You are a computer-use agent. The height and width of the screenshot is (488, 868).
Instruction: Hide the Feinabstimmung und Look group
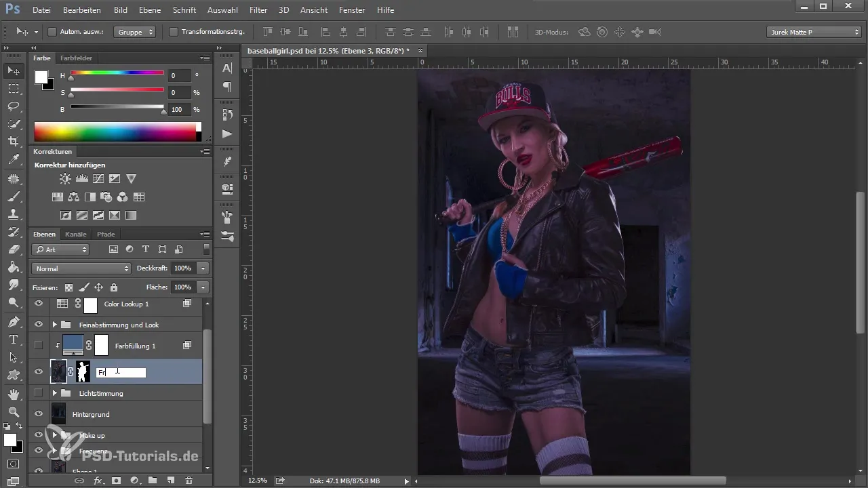tap(39, 325)
